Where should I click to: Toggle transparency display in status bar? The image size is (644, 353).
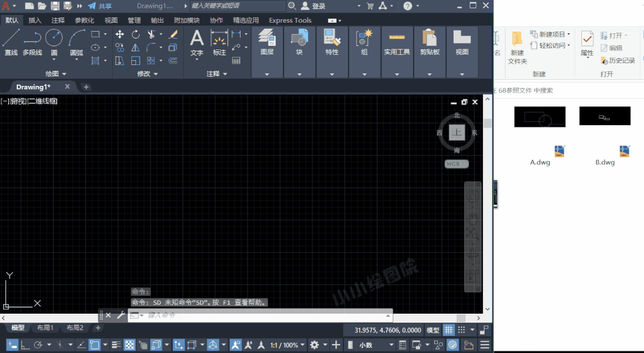pyautogui.click(x=130, y=345)
